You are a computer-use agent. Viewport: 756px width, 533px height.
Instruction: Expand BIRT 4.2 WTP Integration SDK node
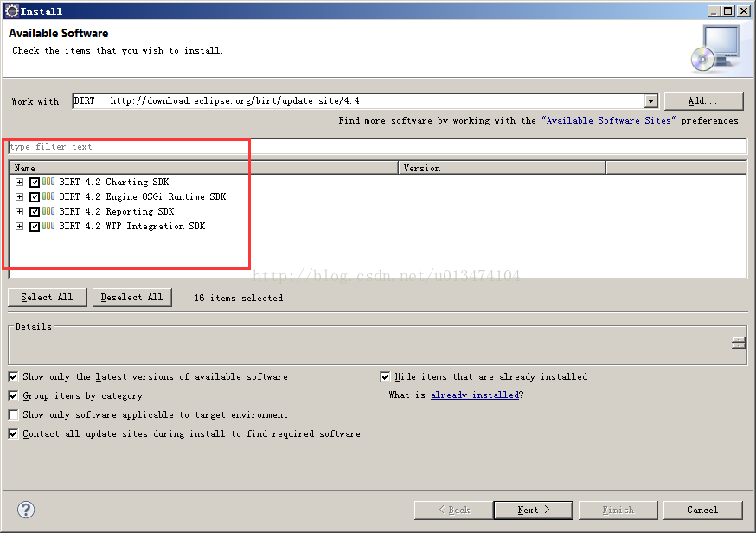click(19, 226)
